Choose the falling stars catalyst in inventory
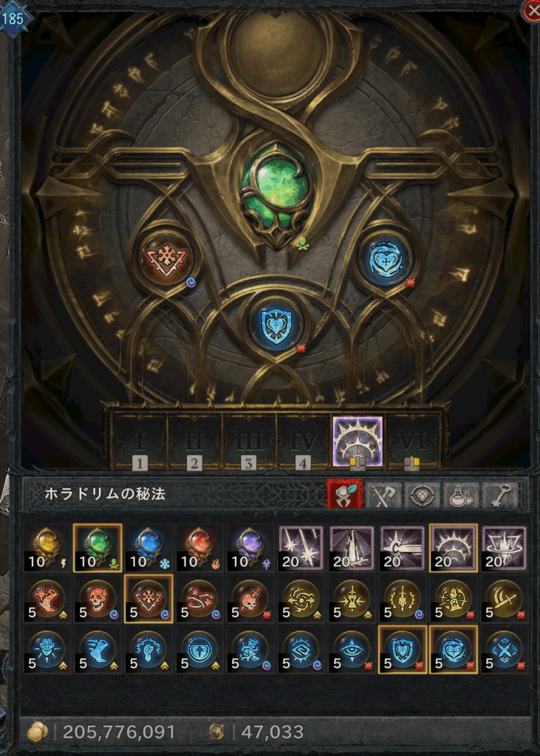This screenshot has width=540, height=756. point(301,549)
